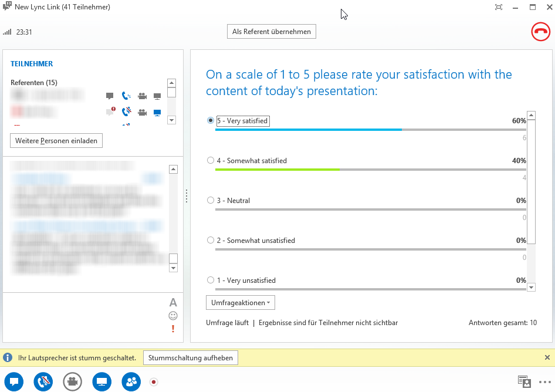Select the 5 - Very satisfied option
Viewport: 555px width, 392px height.
tap(211, 121)
